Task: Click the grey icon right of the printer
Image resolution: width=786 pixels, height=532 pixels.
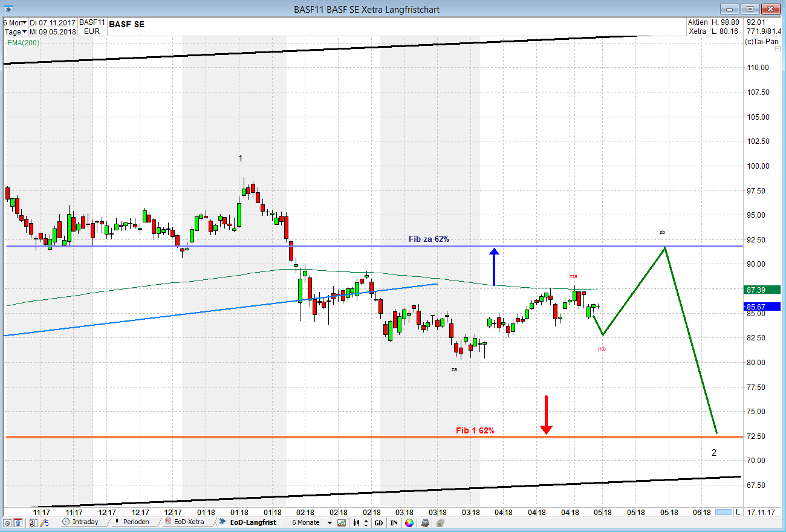Action: coord(440,522)
